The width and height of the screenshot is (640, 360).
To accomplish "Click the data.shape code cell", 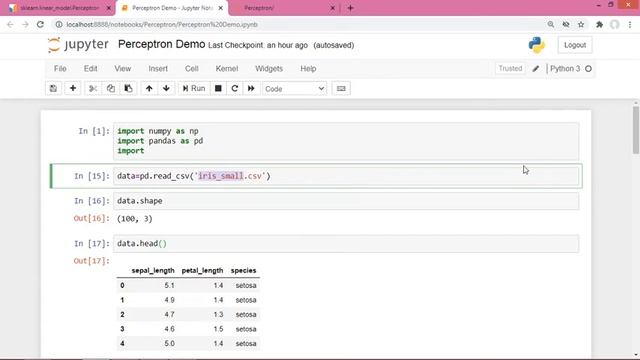I will [x=346, y=201].
